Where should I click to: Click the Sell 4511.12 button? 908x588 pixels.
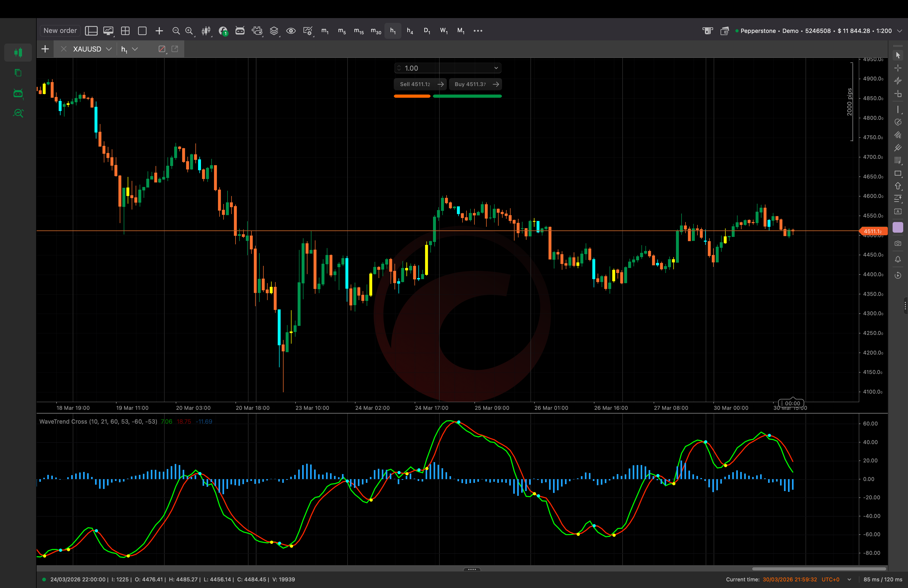[420, 84]
